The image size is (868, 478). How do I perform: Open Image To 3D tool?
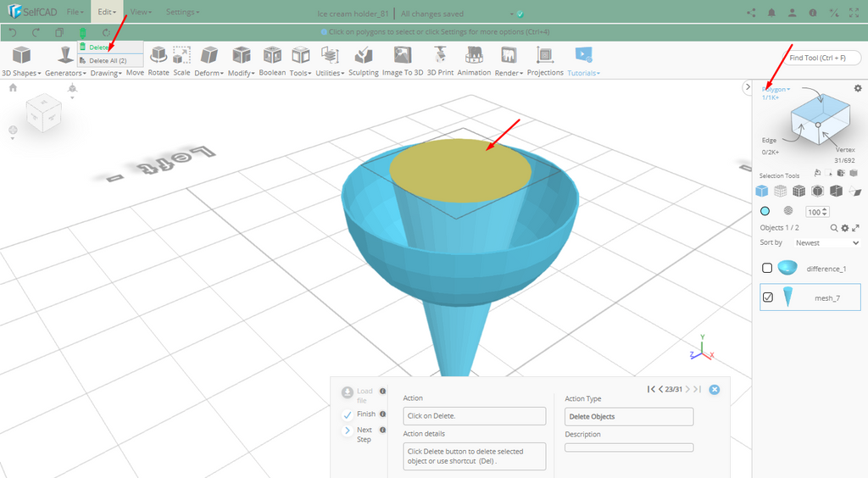pyautogui.click(x=403, y=62)
